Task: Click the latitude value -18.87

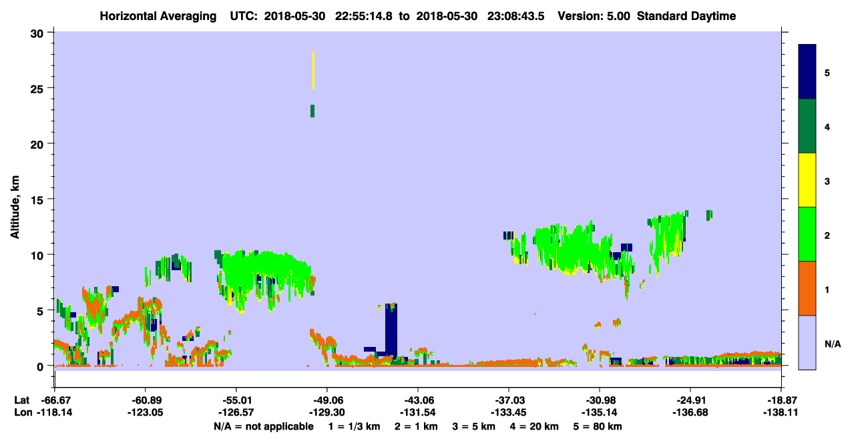Action: 781,400
